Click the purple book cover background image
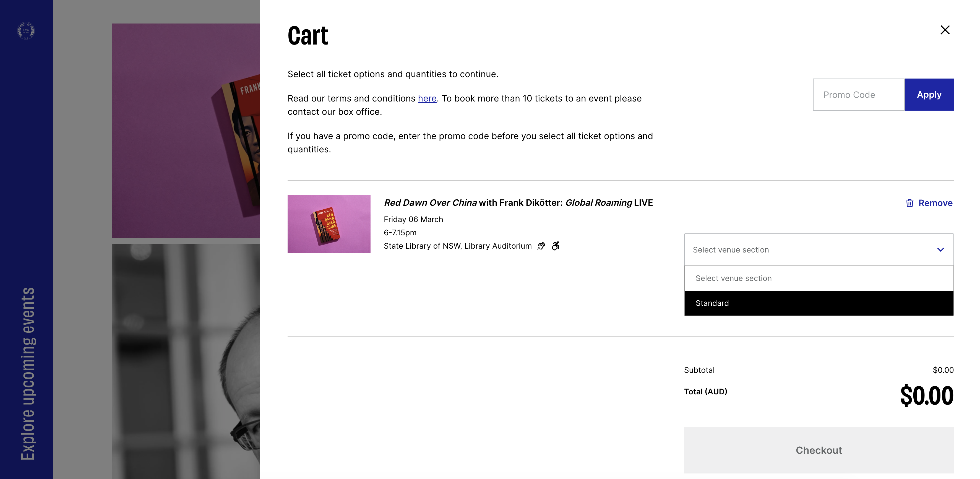 [186, 131]
